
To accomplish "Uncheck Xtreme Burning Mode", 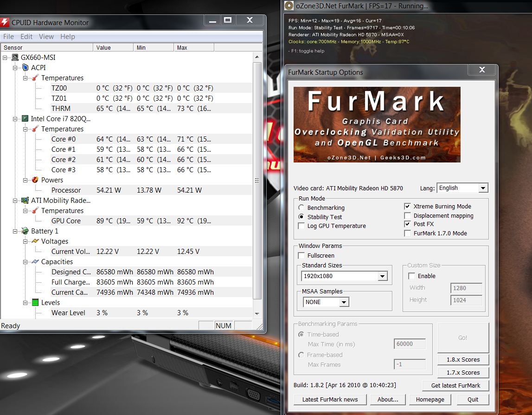I will (408, 206).
